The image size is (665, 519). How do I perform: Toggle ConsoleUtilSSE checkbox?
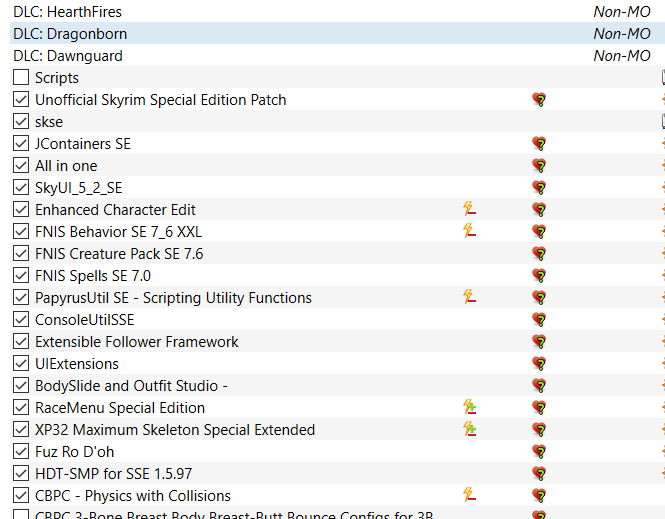point(21,320)
